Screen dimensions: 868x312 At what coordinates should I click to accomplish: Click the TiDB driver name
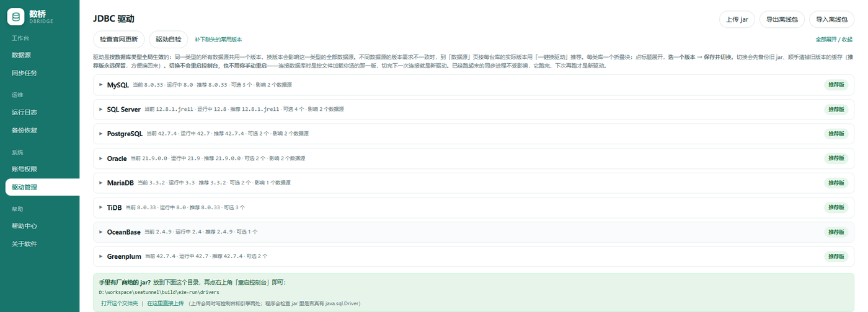[114, 207]
